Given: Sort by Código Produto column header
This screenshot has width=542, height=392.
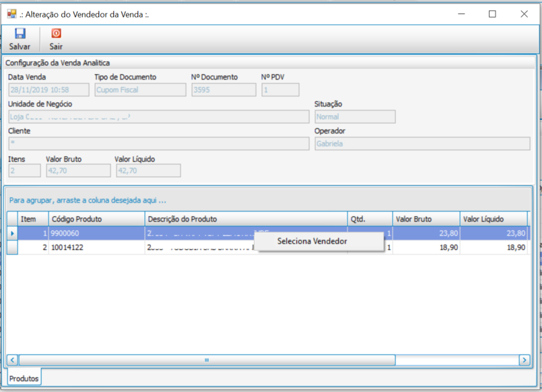Looking at the screenshot, I should [x=97, y=219].
